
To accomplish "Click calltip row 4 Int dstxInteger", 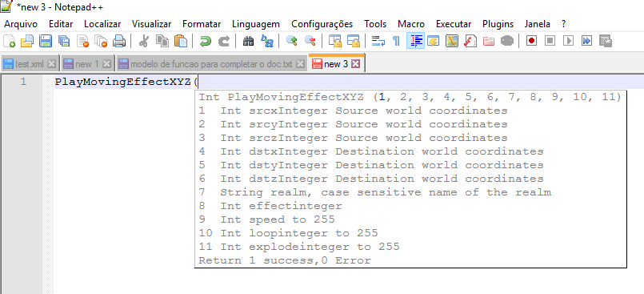I will [371, 151].
